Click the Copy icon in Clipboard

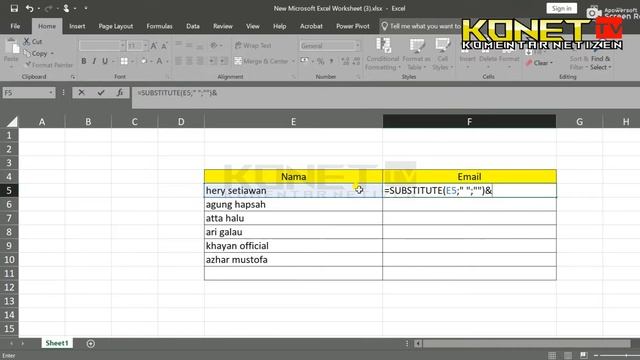pos(27,53)
